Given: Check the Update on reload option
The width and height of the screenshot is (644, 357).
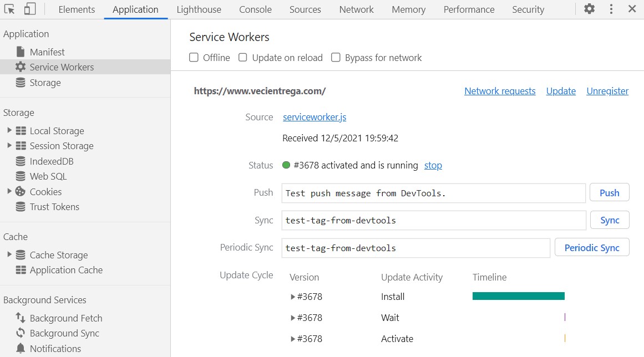Looking at the screenshot, I should (x=243, y=58).
